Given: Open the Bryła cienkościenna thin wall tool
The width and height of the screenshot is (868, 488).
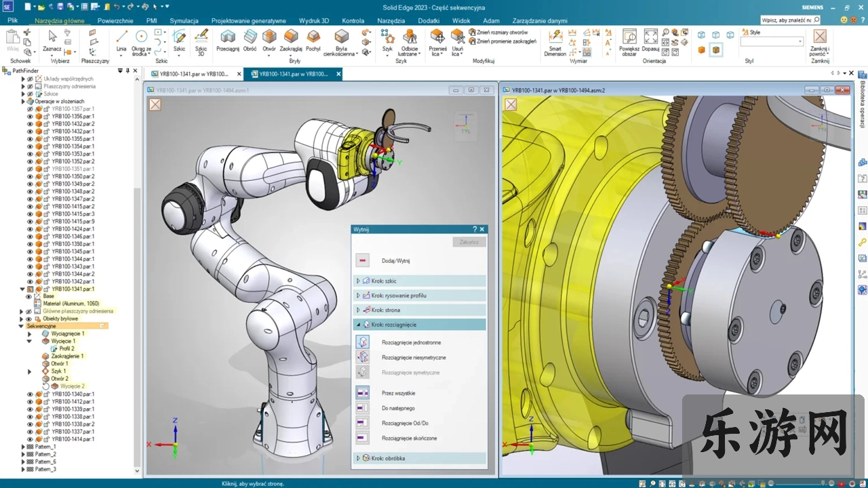Looking at the screenshot, I should pyautogui.click(x=341, y=41).
